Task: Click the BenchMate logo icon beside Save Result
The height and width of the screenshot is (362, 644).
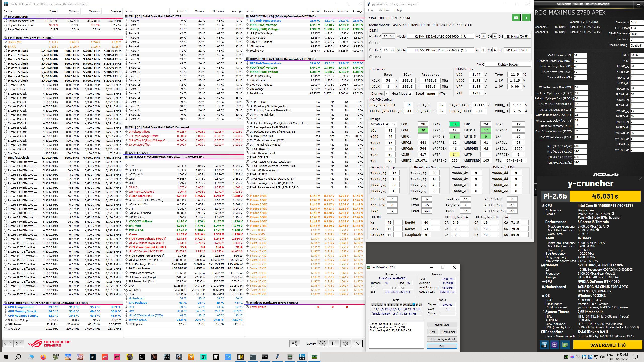Action: click(544, 345)
